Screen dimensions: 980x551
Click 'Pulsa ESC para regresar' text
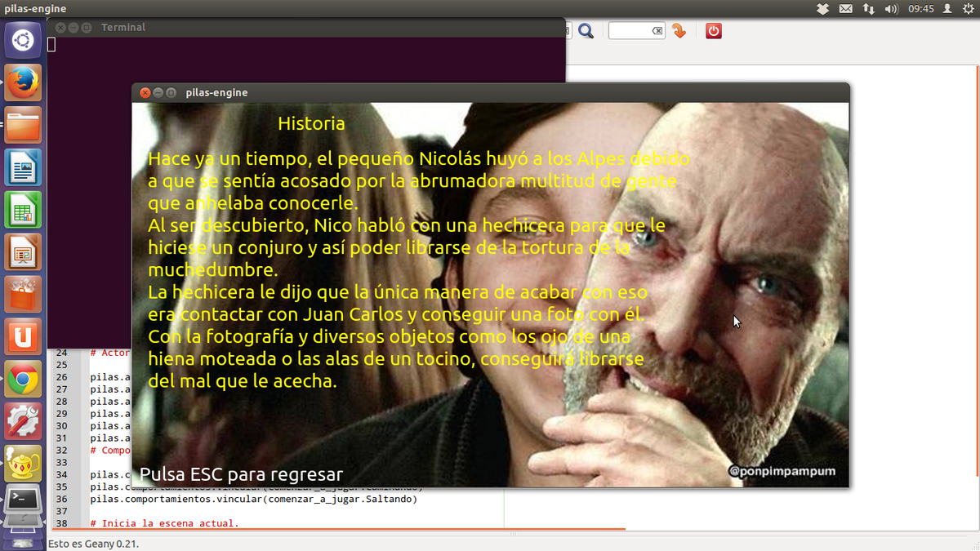click(x=241, y=474)
